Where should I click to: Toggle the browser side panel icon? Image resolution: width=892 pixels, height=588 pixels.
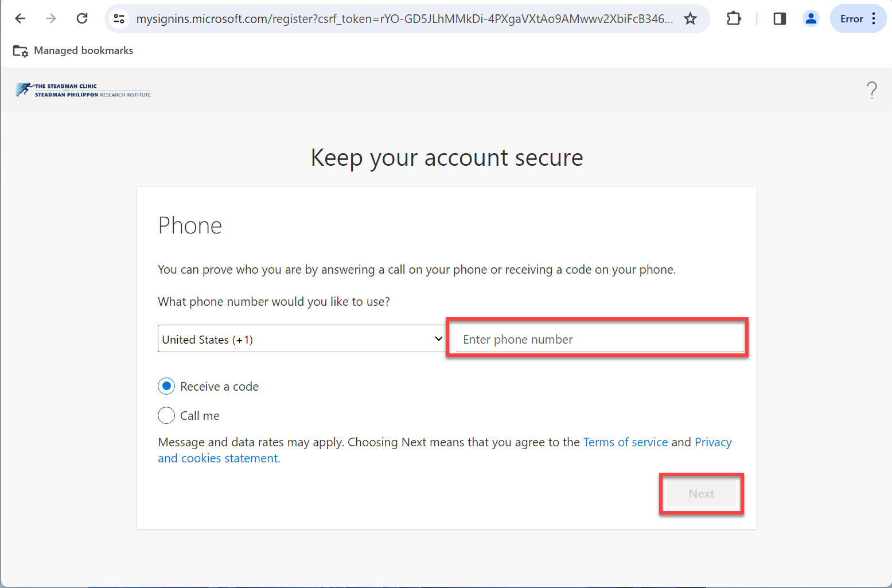780,18
